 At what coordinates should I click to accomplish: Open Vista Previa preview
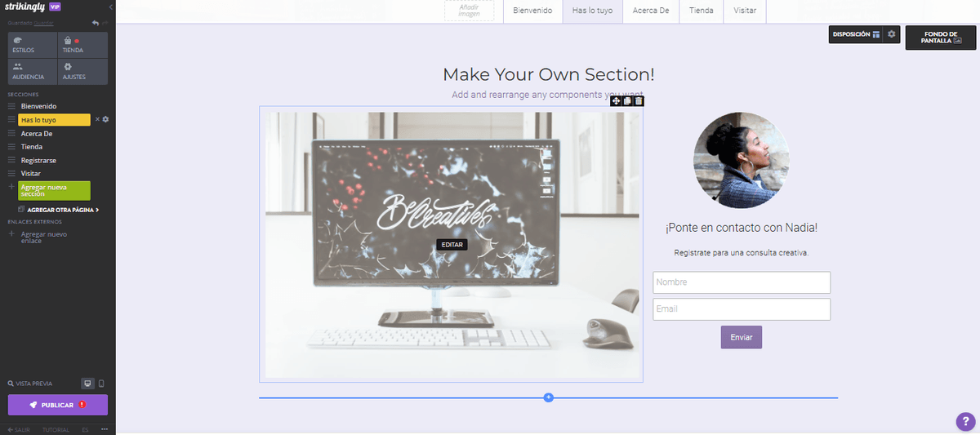click(30, 384)
